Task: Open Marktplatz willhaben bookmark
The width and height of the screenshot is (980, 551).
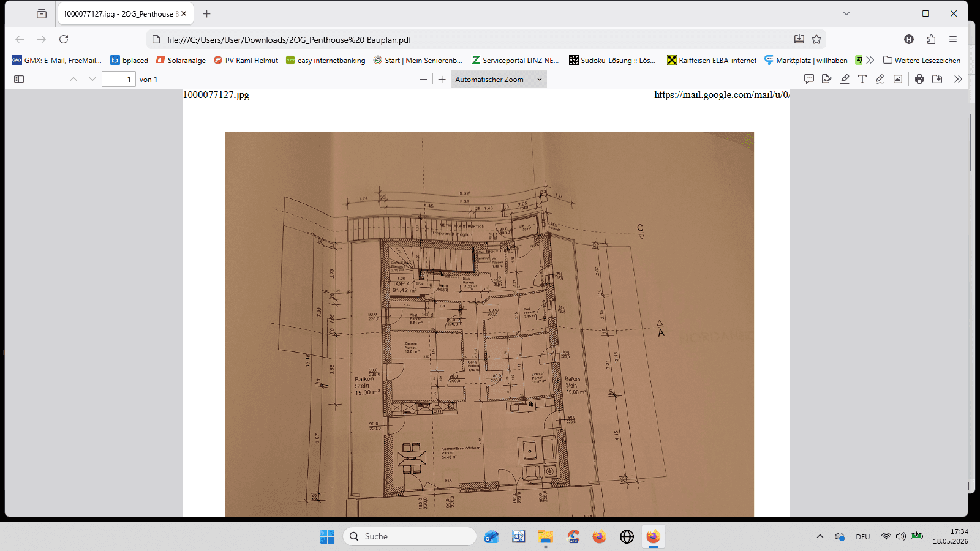Action: click(806, 60)
